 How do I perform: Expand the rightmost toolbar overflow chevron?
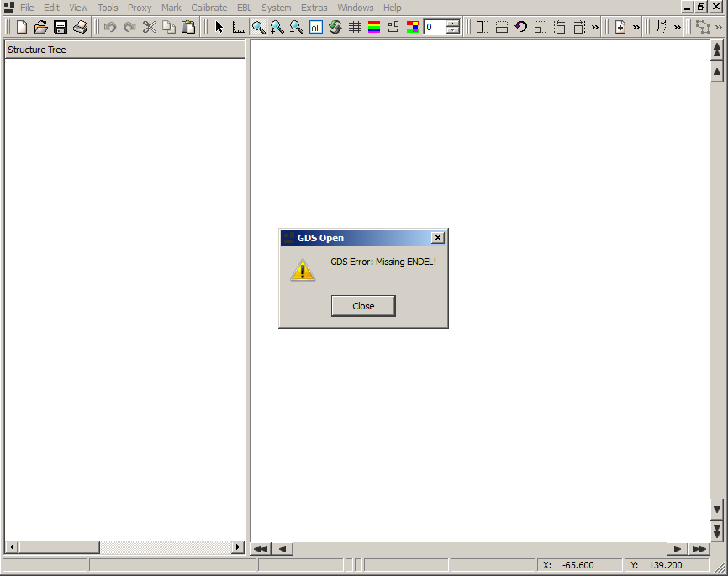pos(717,27)
